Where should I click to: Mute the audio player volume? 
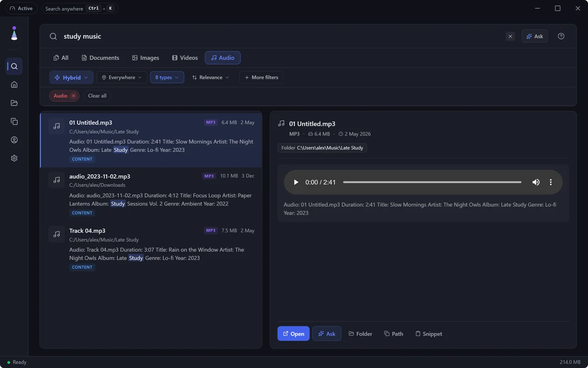click(536, 182)
